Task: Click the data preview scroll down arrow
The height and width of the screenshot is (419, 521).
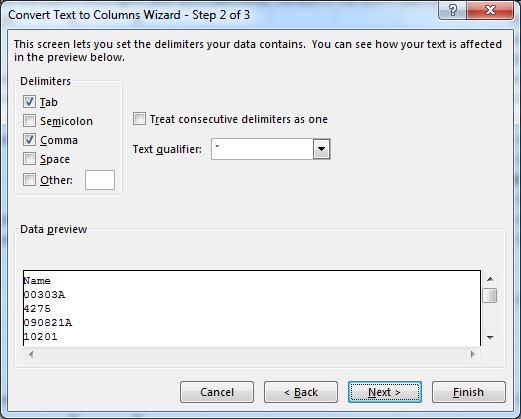Action: 490,338
